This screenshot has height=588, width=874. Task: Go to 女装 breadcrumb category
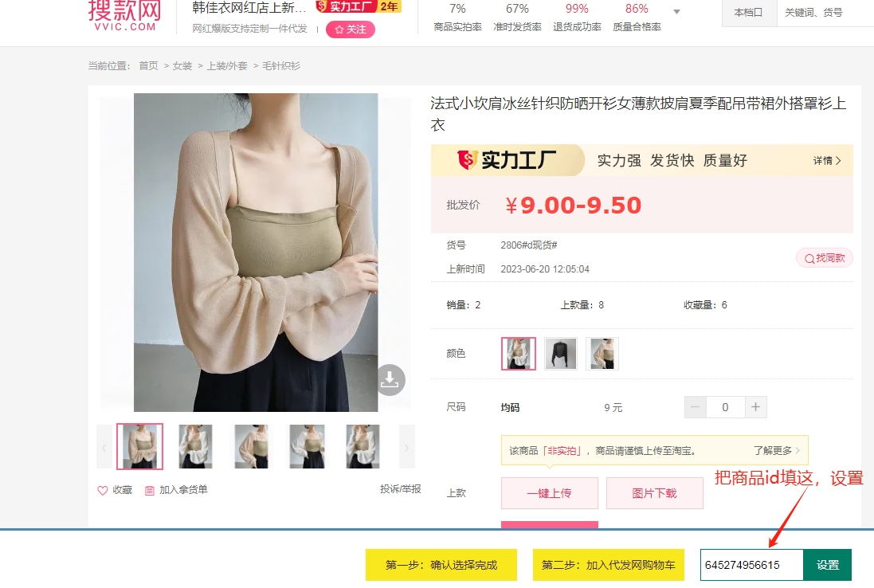click(182, 66)
